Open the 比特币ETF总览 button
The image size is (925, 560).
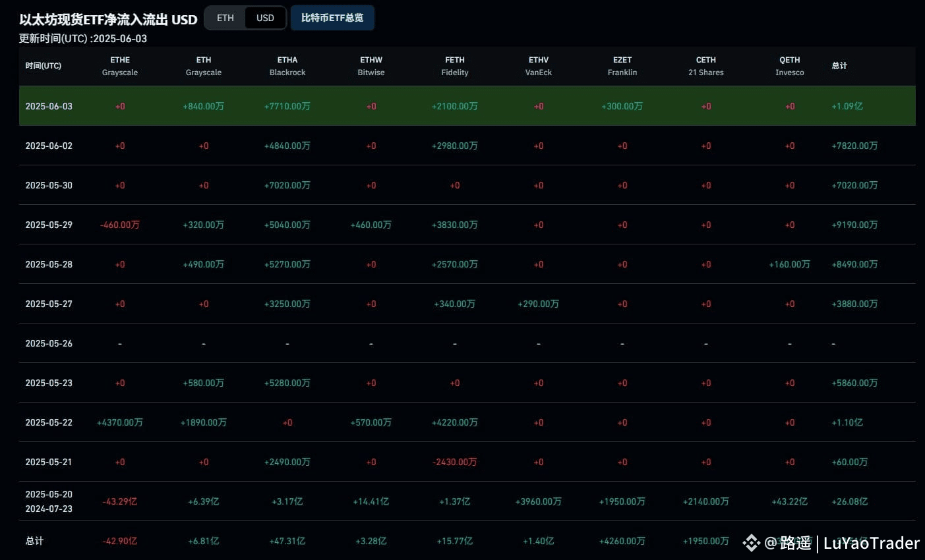coord(332,18)
